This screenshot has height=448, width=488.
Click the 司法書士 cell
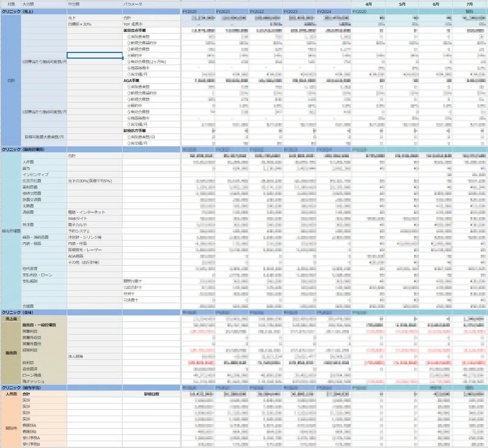coord(151,300)
